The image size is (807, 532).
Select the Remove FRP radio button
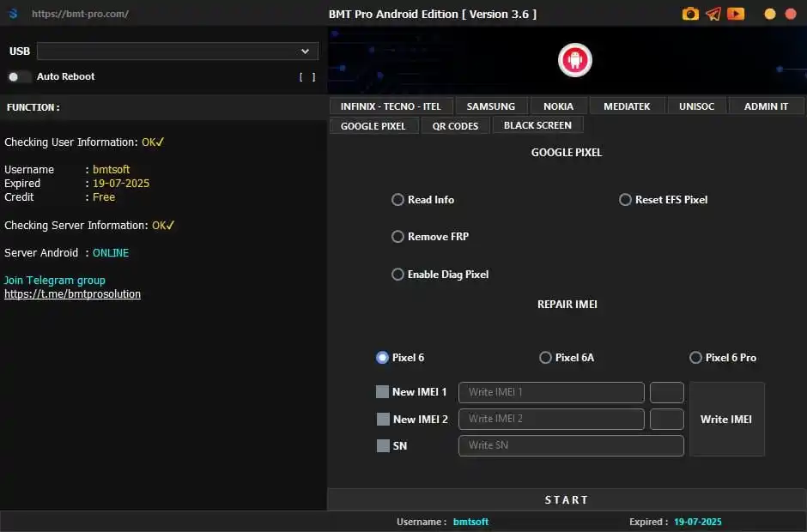click(397, 237)
